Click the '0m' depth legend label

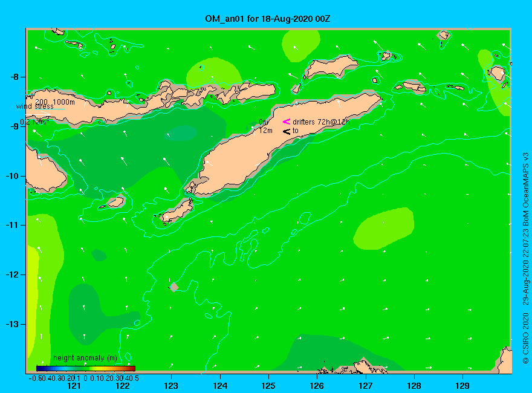264,122
